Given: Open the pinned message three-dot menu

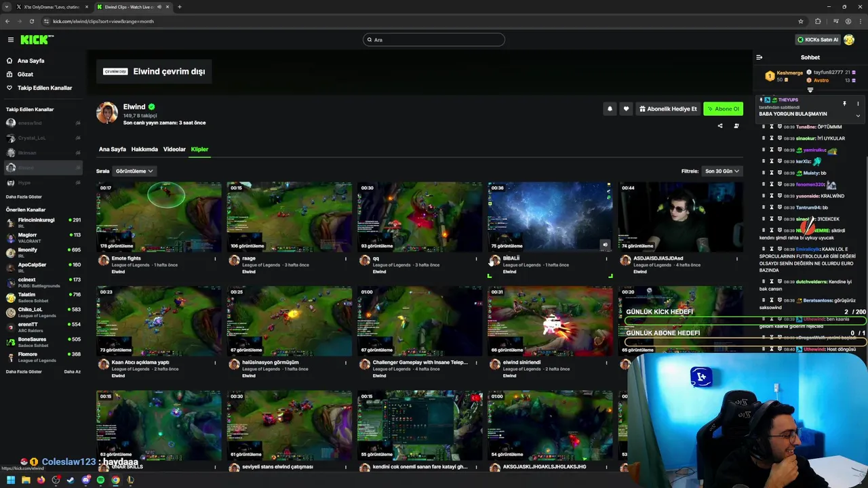Looking at the screenshot, I should [858, 104].
